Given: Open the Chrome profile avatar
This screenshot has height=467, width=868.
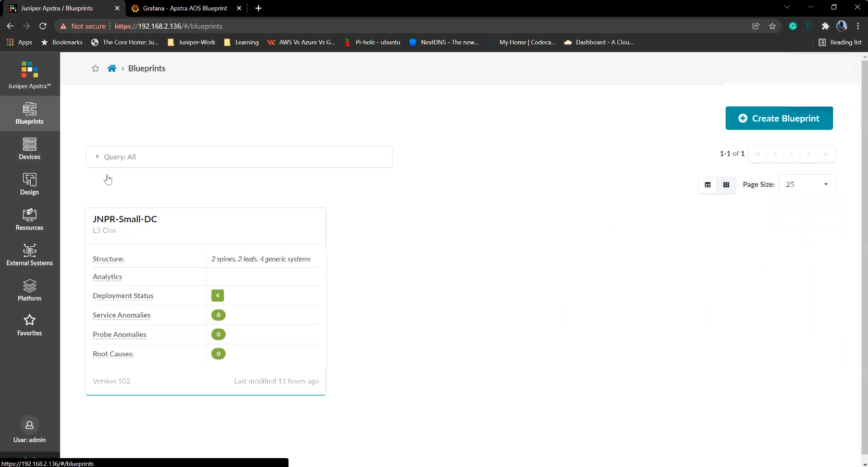Looking at the screenshot, I should coord(842,26).
